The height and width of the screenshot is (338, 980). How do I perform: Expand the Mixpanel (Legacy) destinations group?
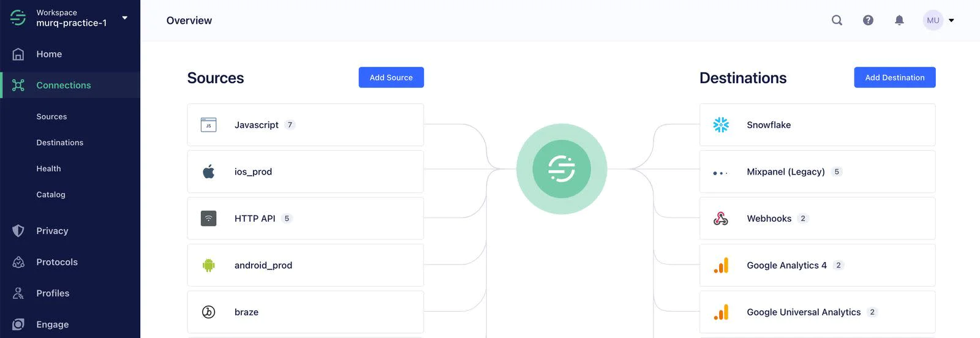(x=837, y=172)
